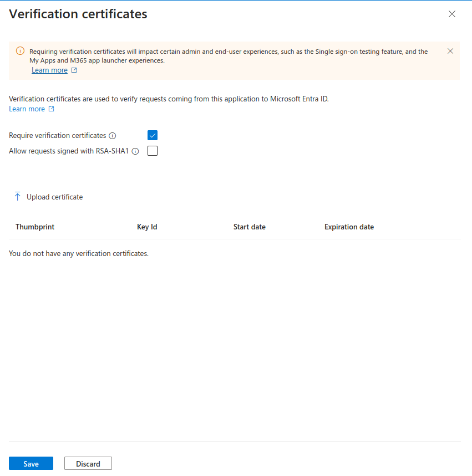The width and height of the screenshot is (472, 476).
Task: Show info tooltip for RSA-SHA1 option
Action: (135, 151)
